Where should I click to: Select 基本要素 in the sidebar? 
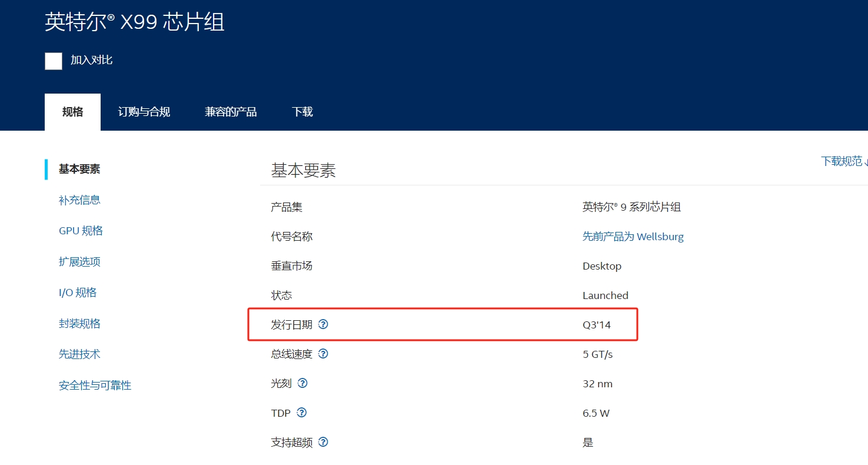coord(78,169)
